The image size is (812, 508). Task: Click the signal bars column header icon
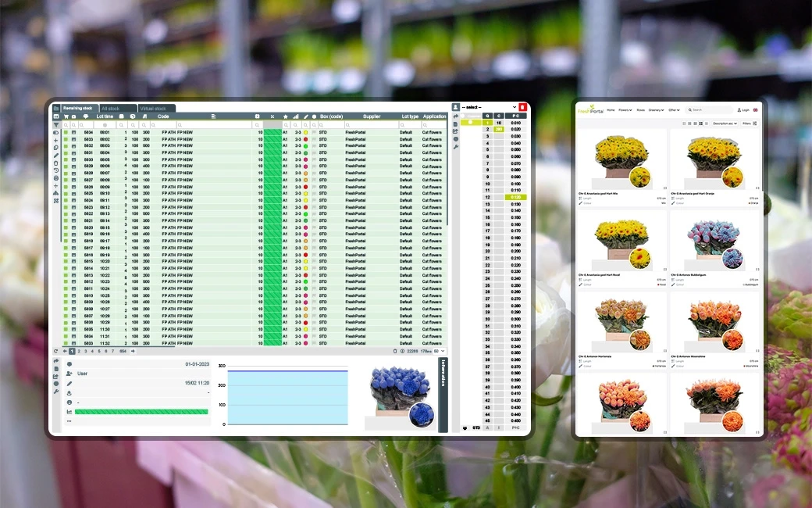[x=296, y=116]
